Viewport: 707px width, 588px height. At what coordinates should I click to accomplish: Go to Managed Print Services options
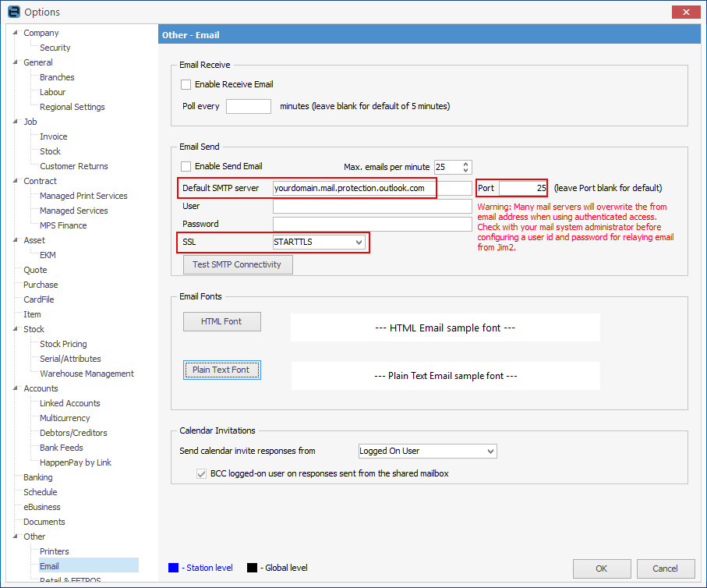(x=83, y=196)
